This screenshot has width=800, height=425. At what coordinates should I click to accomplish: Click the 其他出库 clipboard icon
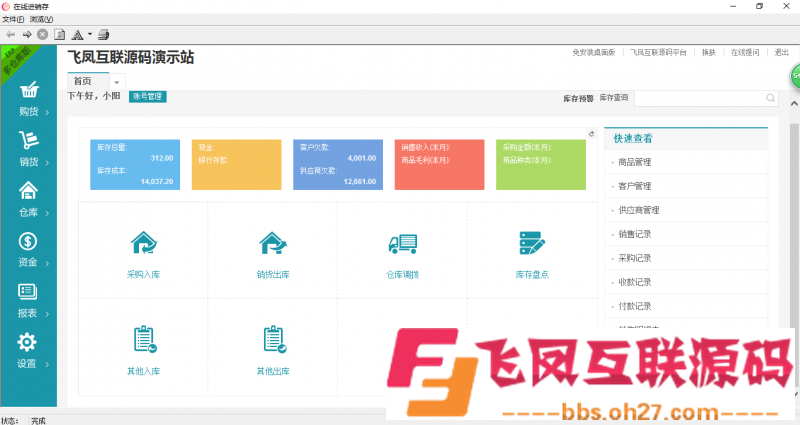pyautogui.click(x=274, y=339)
